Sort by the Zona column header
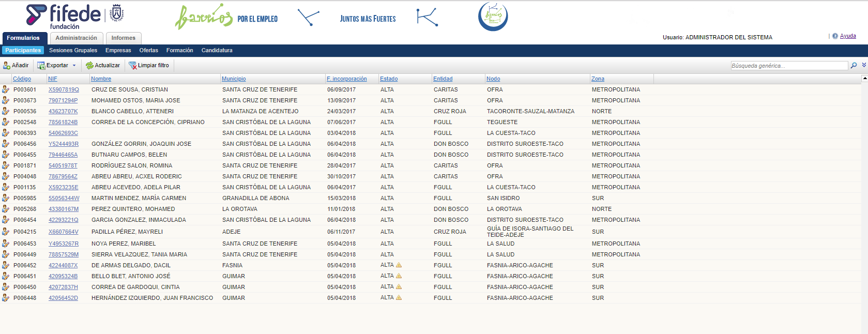 coord(598,79)
